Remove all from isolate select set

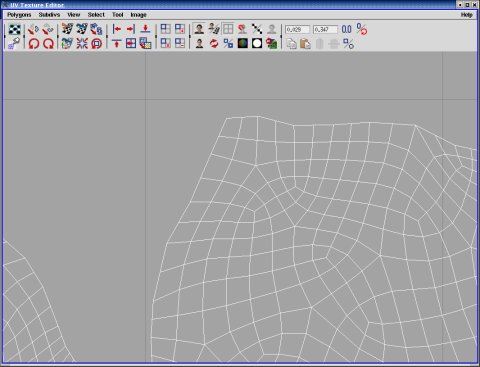tap(166, 43)
